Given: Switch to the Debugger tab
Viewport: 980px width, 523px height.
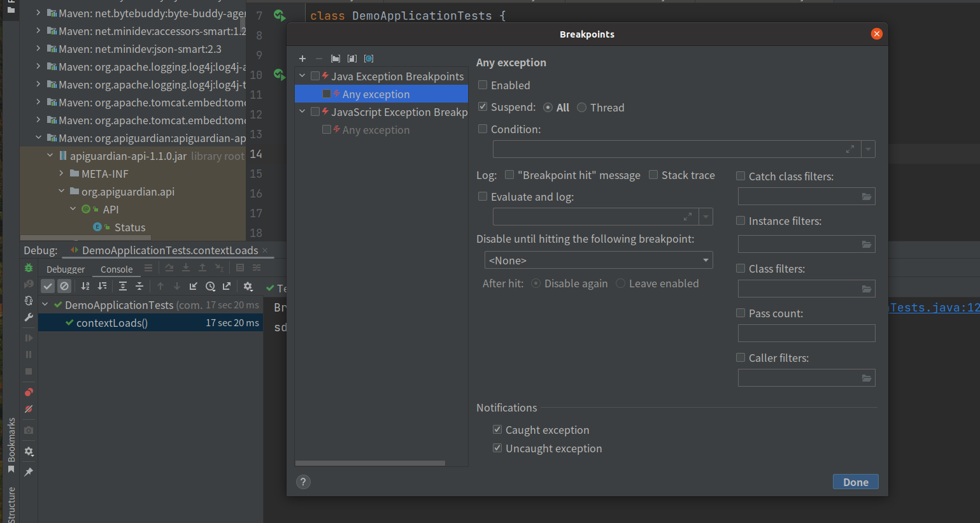Looking at the screenshot, I should (x=66, y=269).
